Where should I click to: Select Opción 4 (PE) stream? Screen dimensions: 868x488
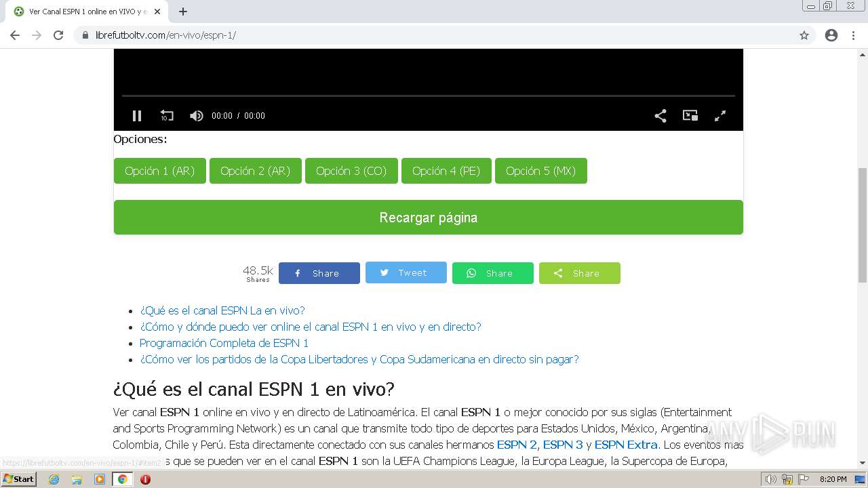(x=446, y=171)
